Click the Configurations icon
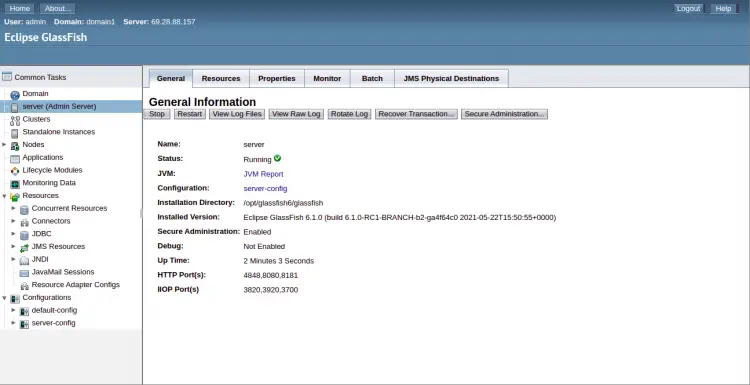750x385 pixels. point(15,298)
